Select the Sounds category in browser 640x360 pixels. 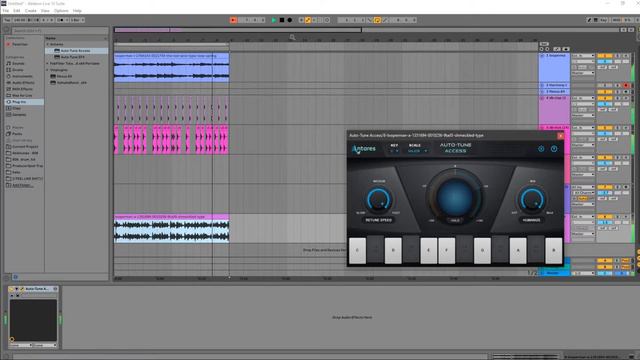(18, 64)
